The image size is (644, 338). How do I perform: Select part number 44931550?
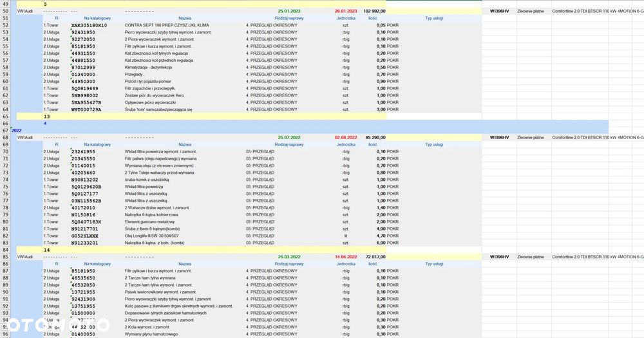pyautogui.click(x=83, y=53)
